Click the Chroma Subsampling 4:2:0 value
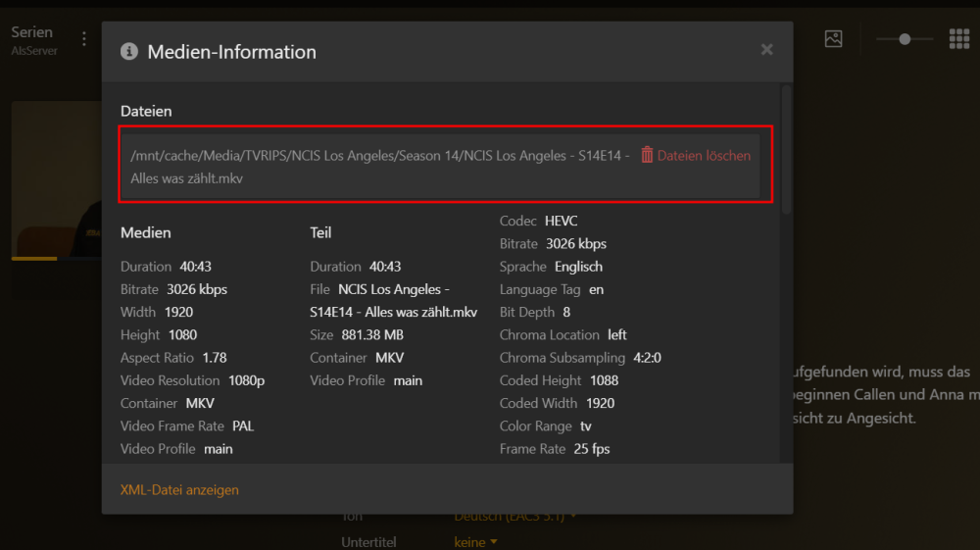The height and width of the screenshot is (550, 980). (x=647, y=358)
